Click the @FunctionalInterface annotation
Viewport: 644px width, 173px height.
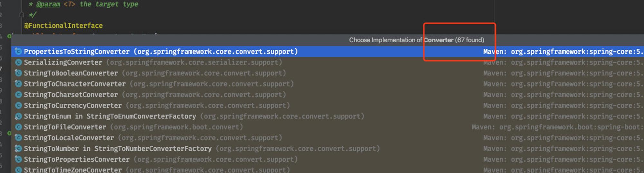tap(63, 25)
